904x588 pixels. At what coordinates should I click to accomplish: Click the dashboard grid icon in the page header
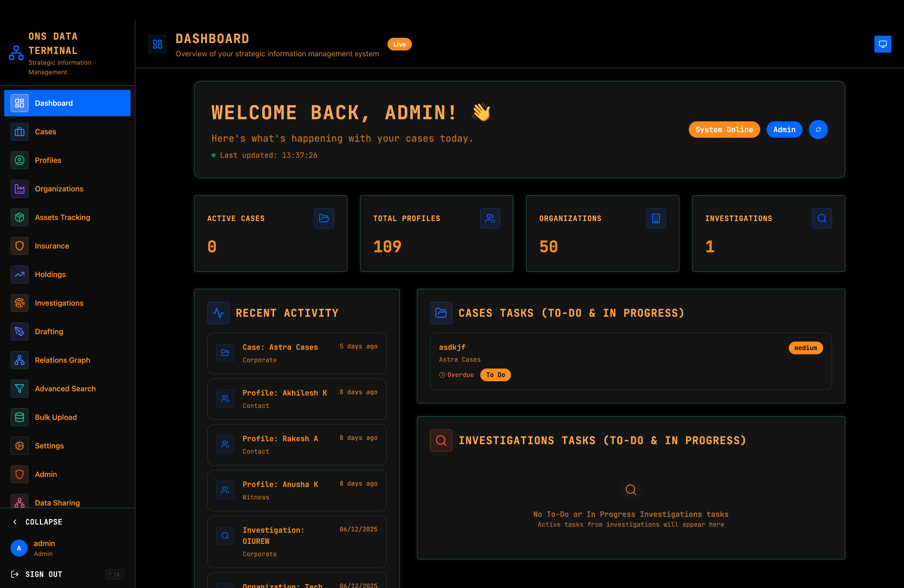coord(157,44)
